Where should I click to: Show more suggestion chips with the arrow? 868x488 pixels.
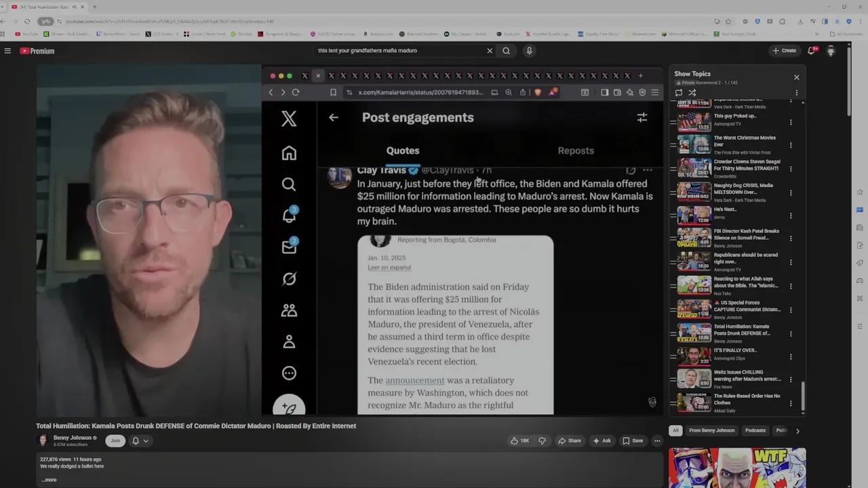[797, 430]
